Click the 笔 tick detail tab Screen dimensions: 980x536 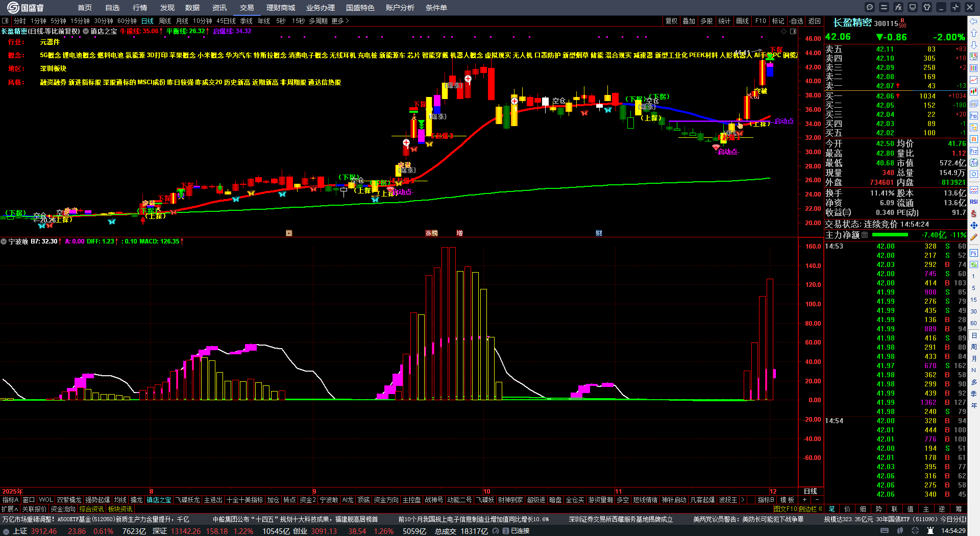[x=832, y=509]
